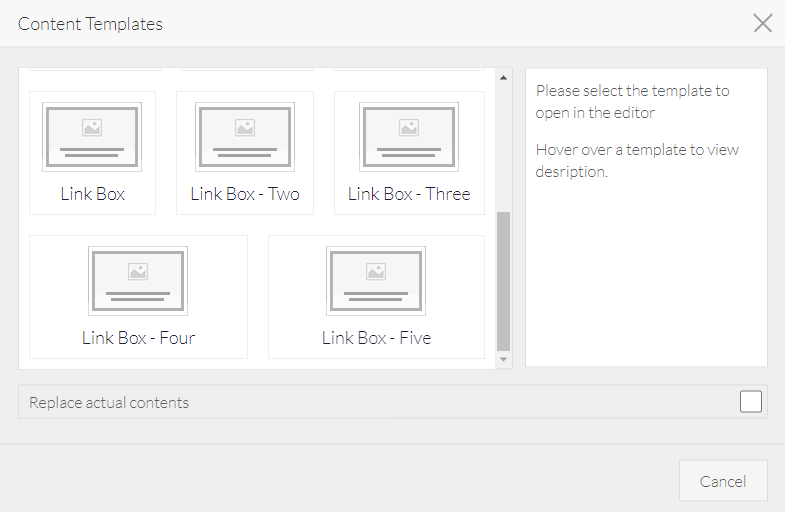Click the 'Link Box - Three' label
The height and width of the screenshot is (512, 785).
coord(409,194)
